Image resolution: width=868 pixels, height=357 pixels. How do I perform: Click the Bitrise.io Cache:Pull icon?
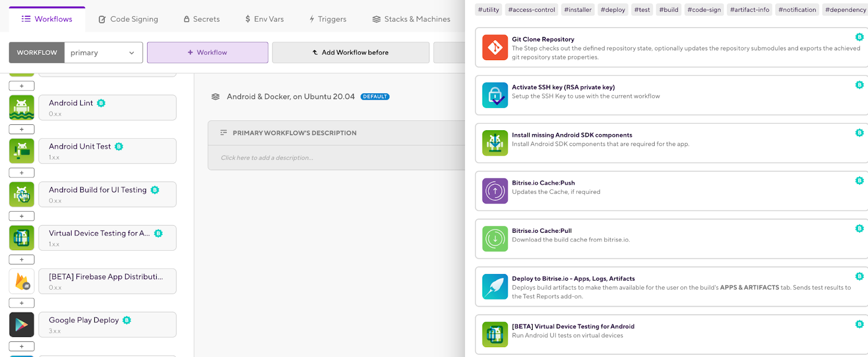coord(495,239)
